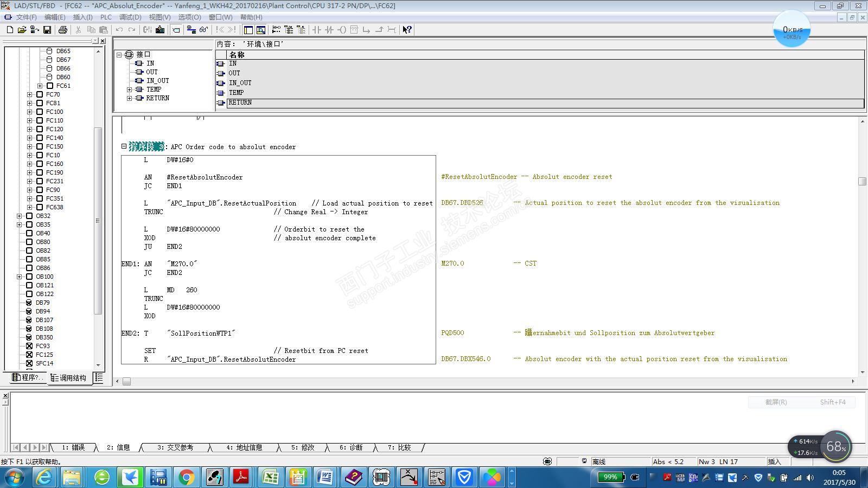Open Excel from the taskbar

pyautogui.click(x=270, y=477)
